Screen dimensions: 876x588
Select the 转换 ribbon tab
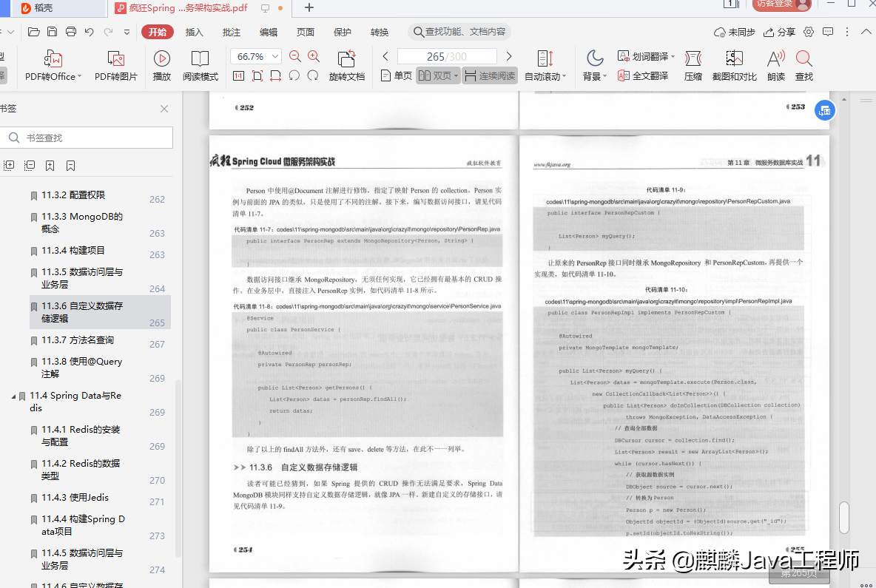pos(380,32)
